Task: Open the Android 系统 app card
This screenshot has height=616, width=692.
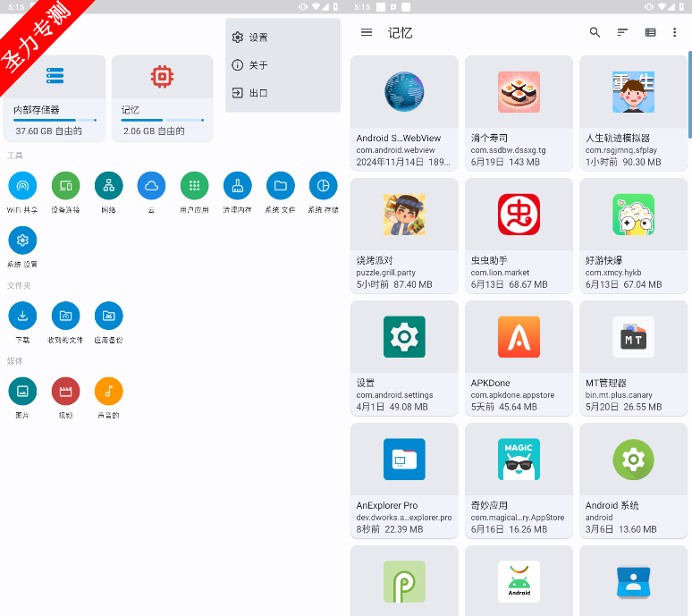Action: [633, 480]
